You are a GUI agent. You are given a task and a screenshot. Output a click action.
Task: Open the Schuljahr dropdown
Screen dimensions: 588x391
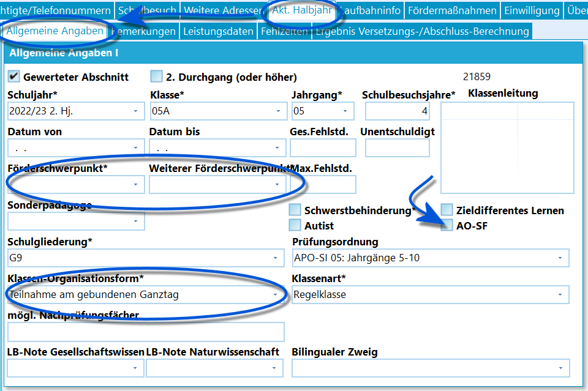(x=76, y=111)
